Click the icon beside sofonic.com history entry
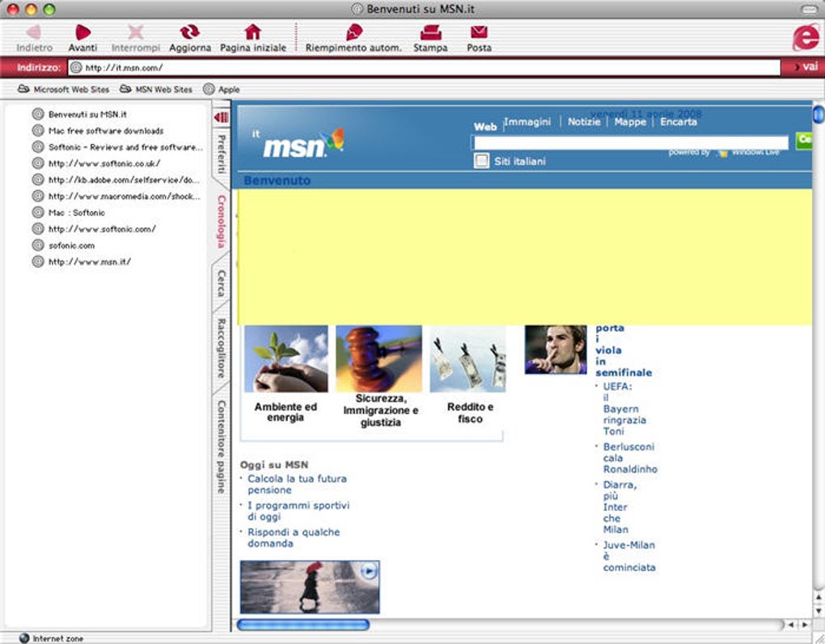Screen dimensions: 825x644 coord(38,245)
